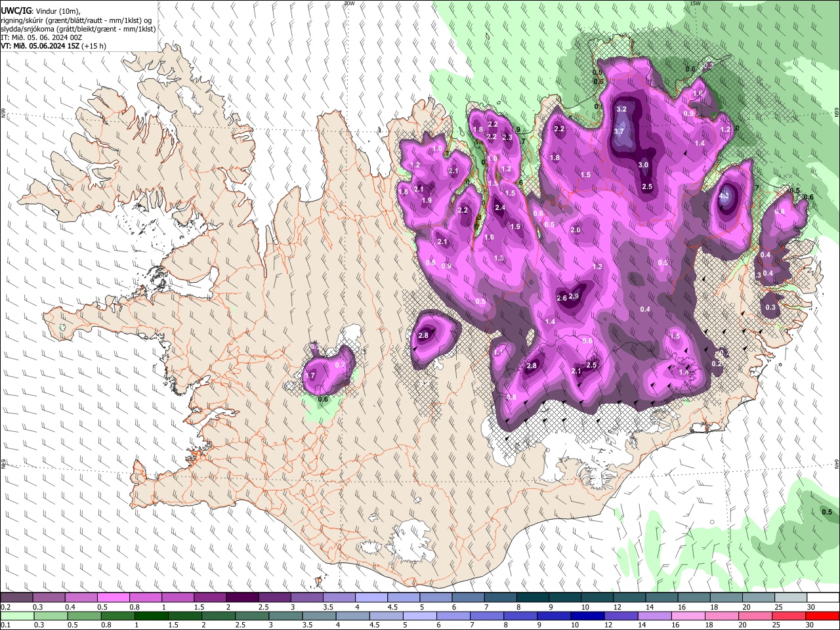Click the 0.3–0.4 swatch on the purple snow scale

pos(49,597)
